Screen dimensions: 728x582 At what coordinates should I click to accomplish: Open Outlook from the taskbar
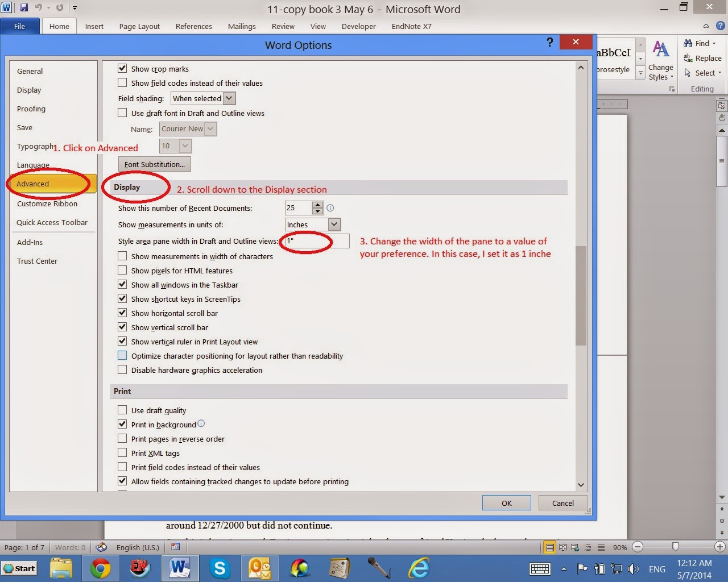[259, 568]
